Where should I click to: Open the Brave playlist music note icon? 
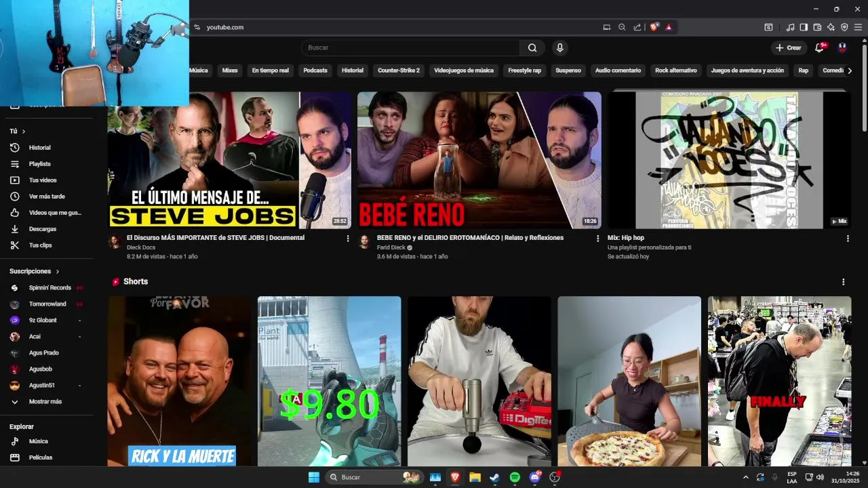tap(790, 27)
